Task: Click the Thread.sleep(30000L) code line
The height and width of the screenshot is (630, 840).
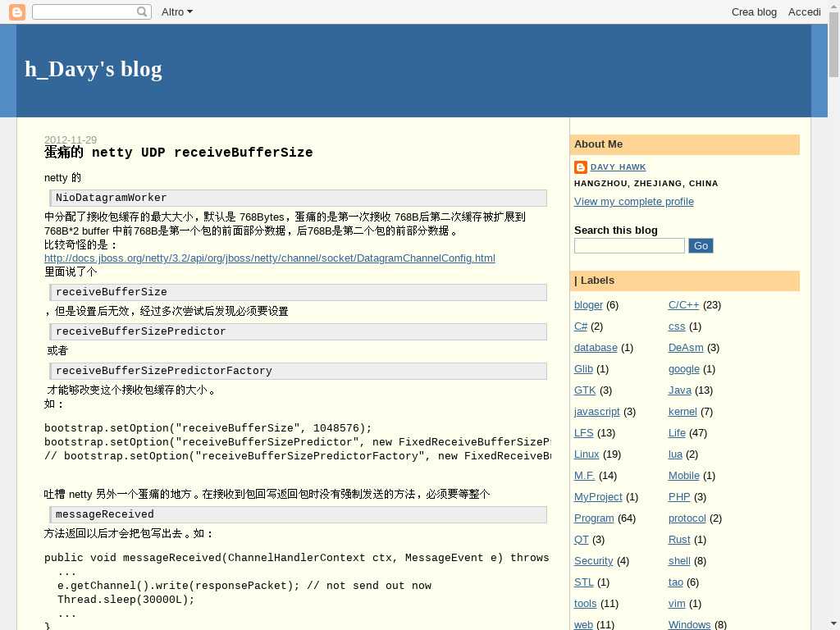Action: (x=126, y=600)
